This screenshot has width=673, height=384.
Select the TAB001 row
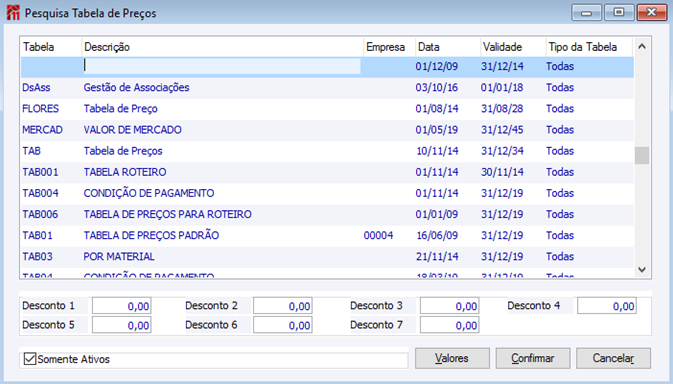[x=327, y=172]
